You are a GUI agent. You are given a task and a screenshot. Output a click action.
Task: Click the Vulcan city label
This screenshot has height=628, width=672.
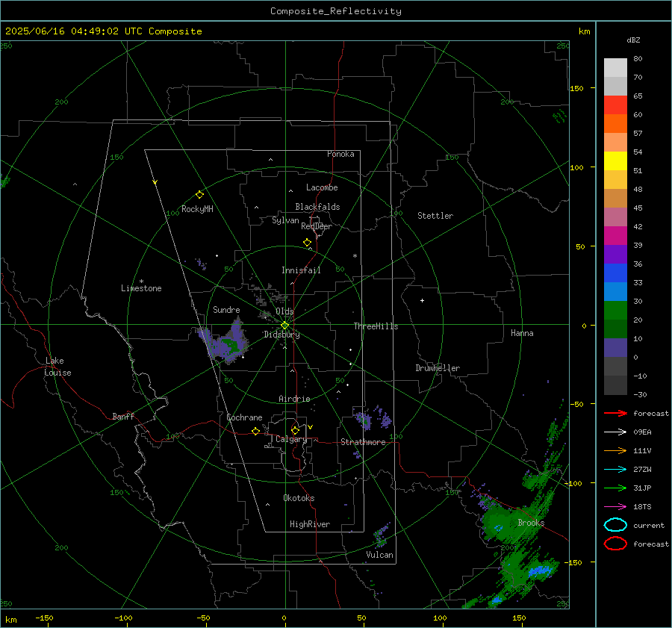pos(379,555)
